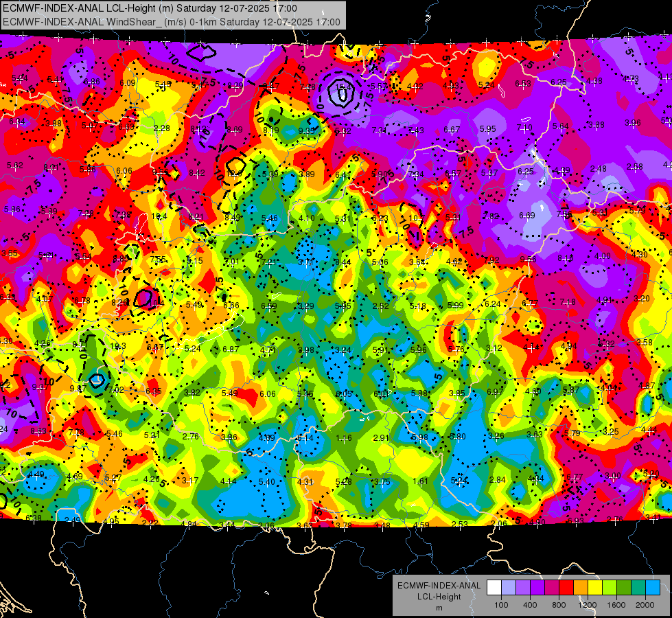The width and height of the screenshot is (672, 618).
Task: Click the legend tick label '1600'
Action: pos(616,605)
